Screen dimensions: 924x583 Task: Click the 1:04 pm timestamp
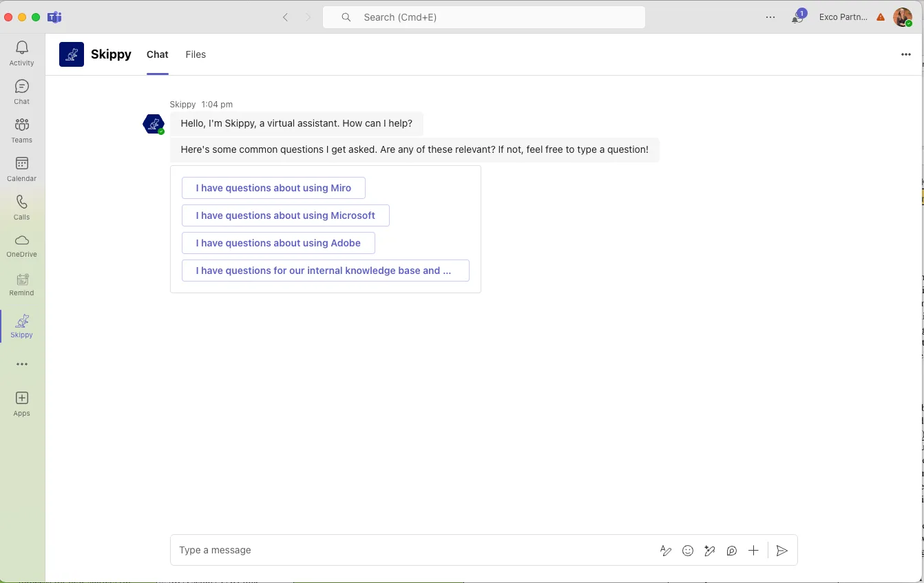217,105
